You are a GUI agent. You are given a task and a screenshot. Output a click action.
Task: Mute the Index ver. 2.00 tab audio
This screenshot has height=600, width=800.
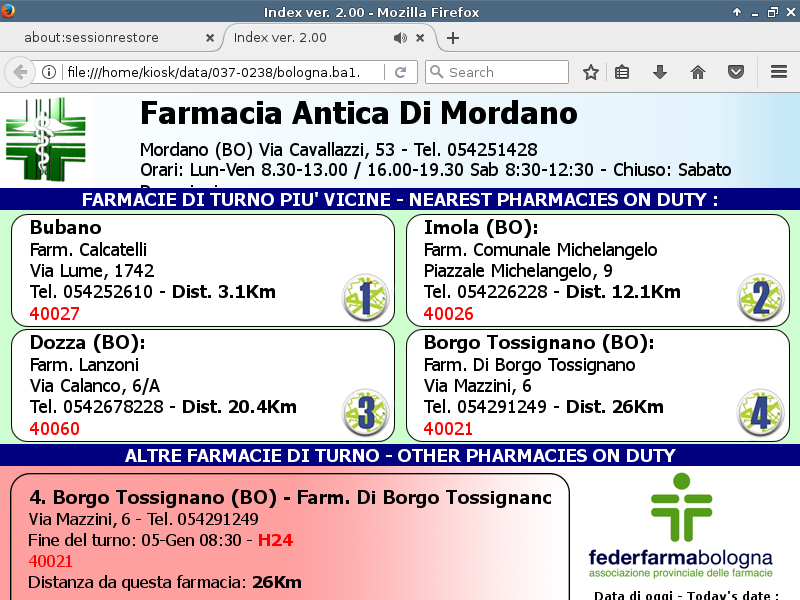[400, 38]
